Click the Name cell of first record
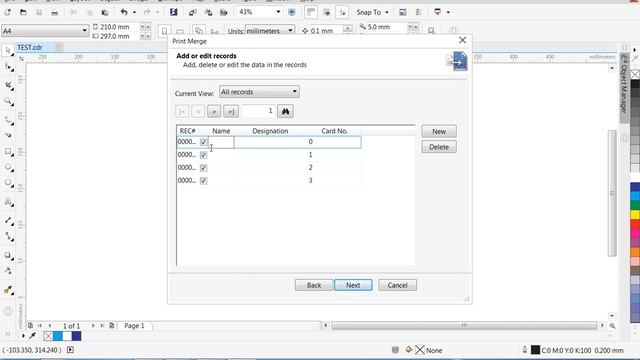This screenshot has width=640, height=360. pyautogui.click(x=221, y=142)
